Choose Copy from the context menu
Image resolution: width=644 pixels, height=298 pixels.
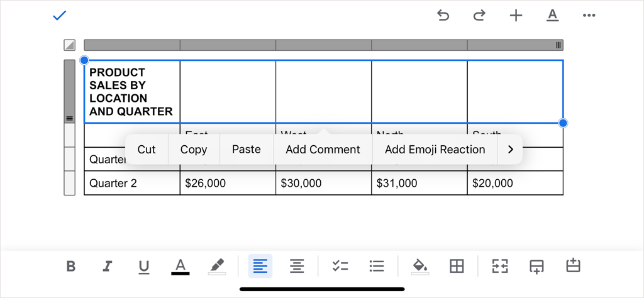[194, 150]
